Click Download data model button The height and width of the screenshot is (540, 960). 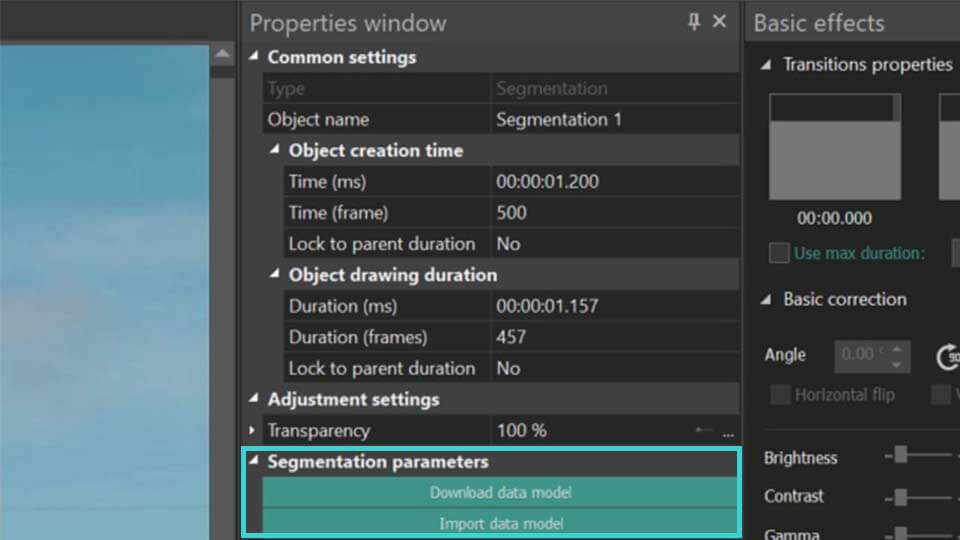(500, 492)
